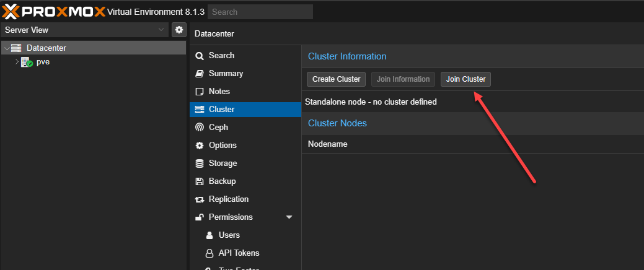Click the Proxmox logo icon
Viewport: 644px width, 270px height.
click(12, 11)
